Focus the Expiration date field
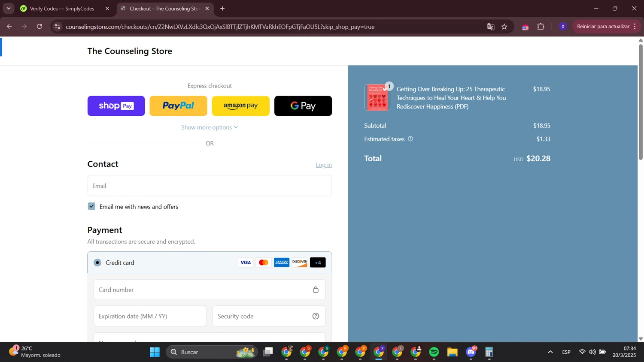The width and height of the screenshot is (644, 362). (x=150, y=316)
